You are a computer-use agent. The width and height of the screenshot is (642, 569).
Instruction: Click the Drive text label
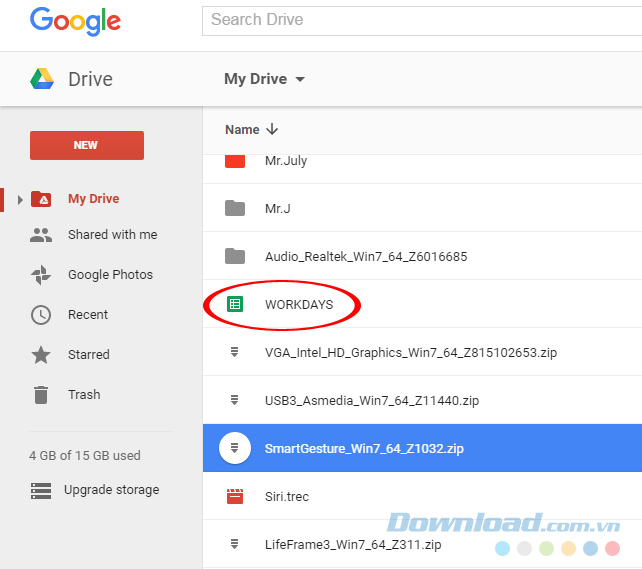(x=90, y=79)
